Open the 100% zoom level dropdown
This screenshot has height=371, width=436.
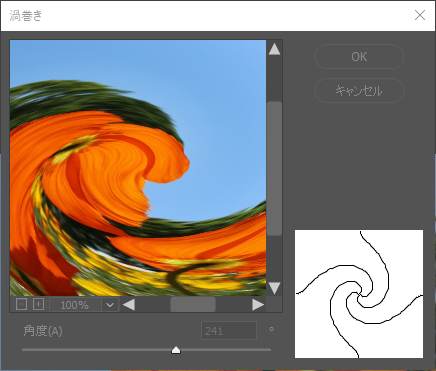click(x=110, y=305)
